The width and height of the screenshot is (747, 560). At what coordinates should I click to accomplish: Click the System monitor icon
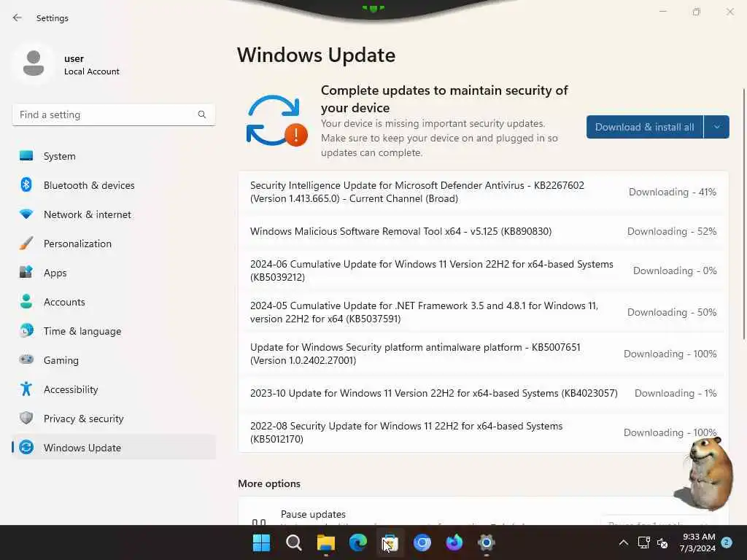pos(26,156)
